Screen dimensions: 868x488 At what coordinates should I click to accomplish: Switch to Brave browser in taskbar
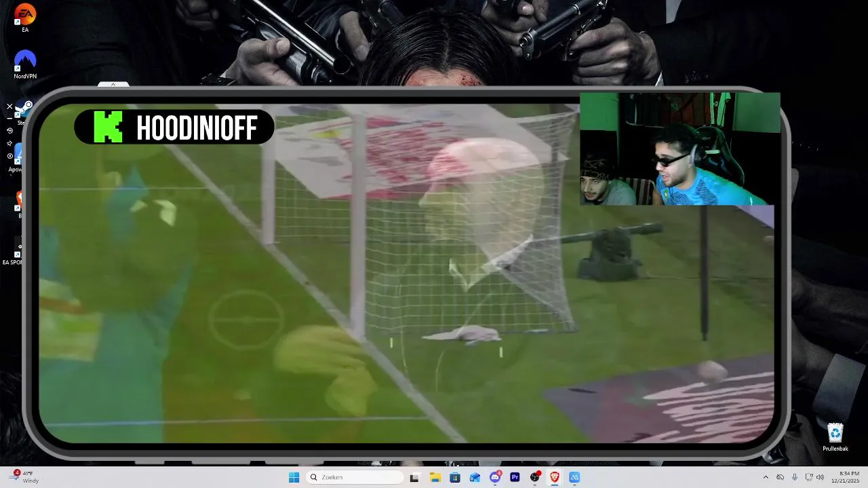coord(555,477)
